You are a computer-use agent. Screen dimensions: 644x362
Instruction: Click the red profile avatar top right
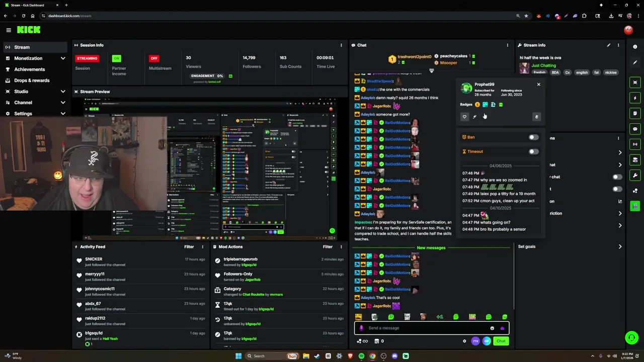(x=628, y=30)
